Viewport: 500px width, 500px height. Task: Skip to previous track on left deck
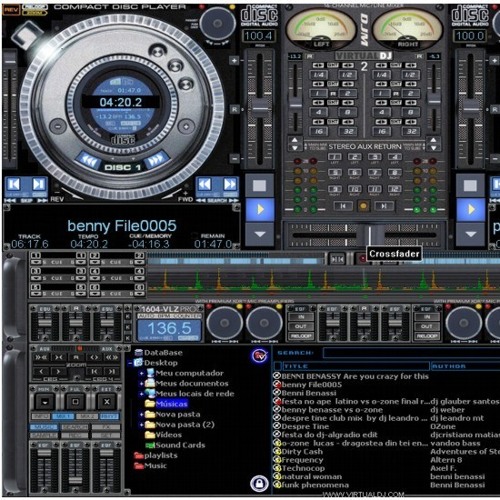(x=14, y=184)
